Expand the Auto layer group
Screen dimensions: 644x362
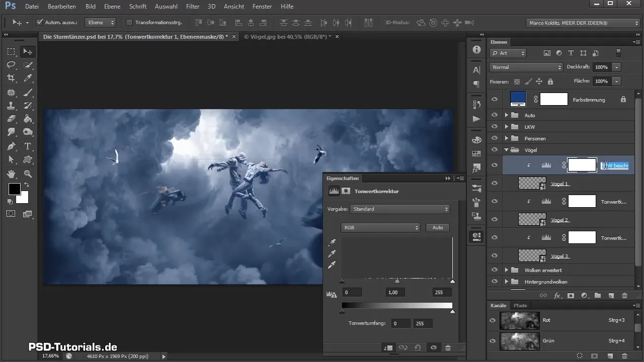[x=507, y=115]
